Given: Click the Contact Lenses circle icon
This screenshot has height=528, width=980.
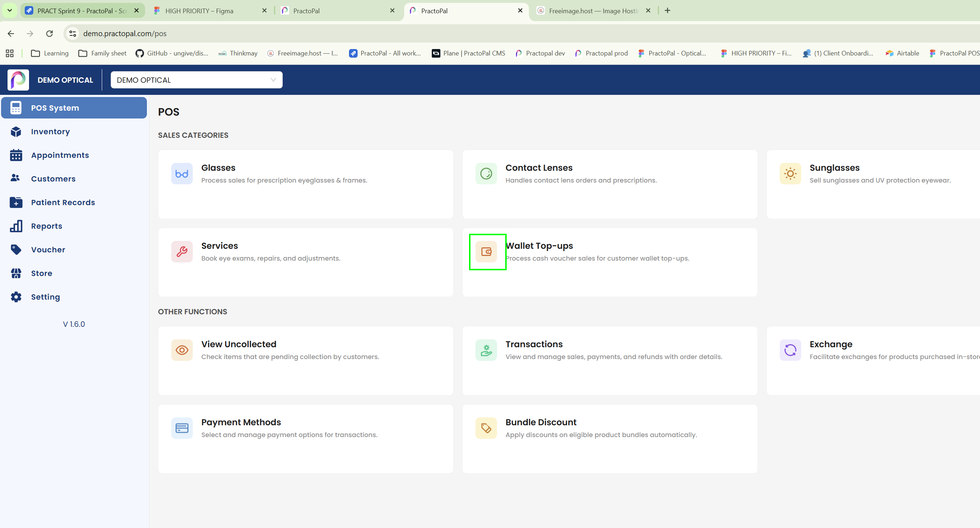Looking at the screenshot, I should [x=486, y=174].
